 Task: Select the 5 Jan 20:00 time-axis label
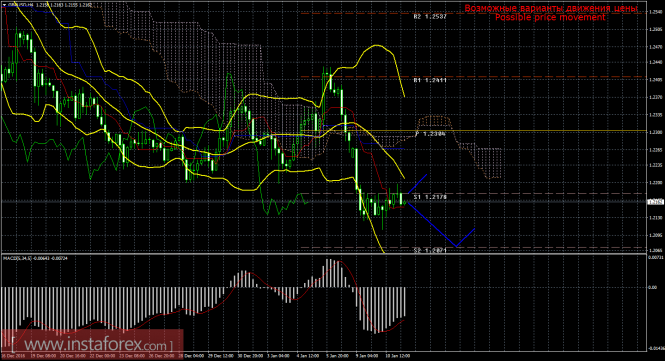(x=338, y=356)
